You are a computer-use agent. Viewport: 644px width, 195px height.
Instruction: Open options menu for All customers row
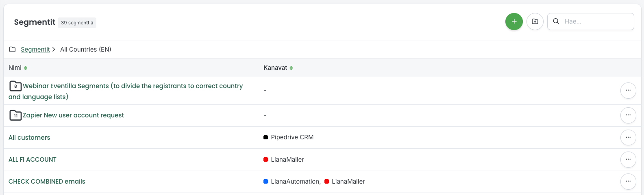pyautogui.click(x=628, y=137)
